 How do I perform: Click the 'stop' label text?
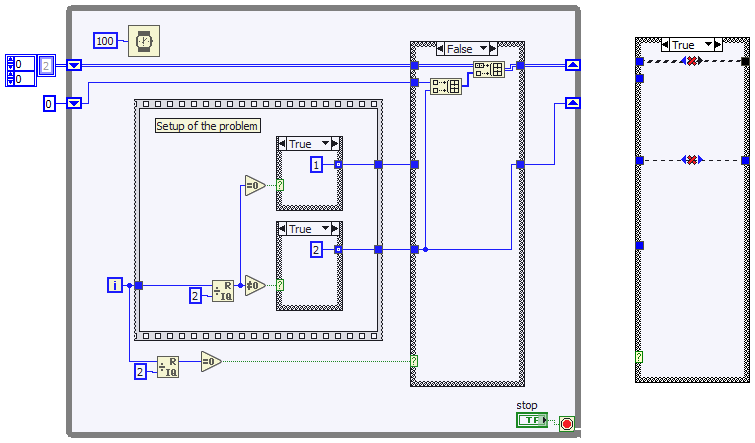tap(527, 405)
